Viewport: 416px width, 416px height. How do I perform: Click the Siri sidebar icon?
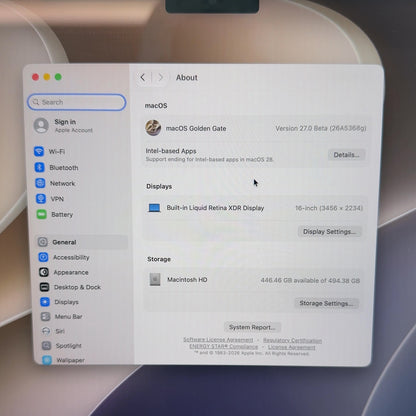coord(46,331)
